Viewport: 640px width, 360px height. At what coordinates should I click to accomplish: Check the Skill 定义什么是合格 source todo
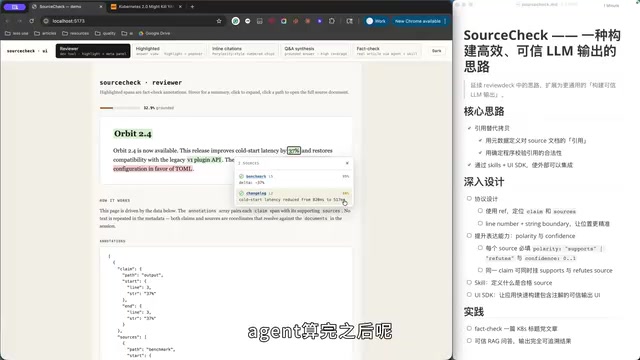[x=469, y=282]
